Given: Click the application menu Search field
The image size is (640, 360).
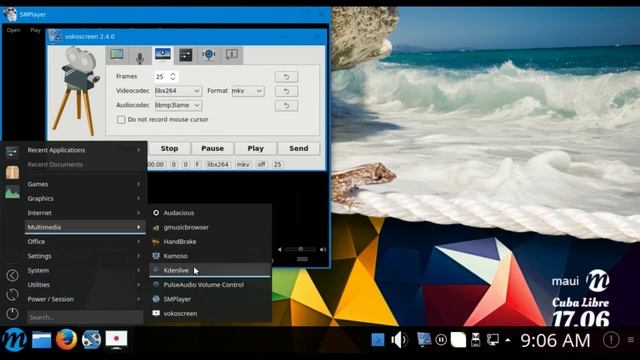Looking at the screenshot, I should point(85,317).
